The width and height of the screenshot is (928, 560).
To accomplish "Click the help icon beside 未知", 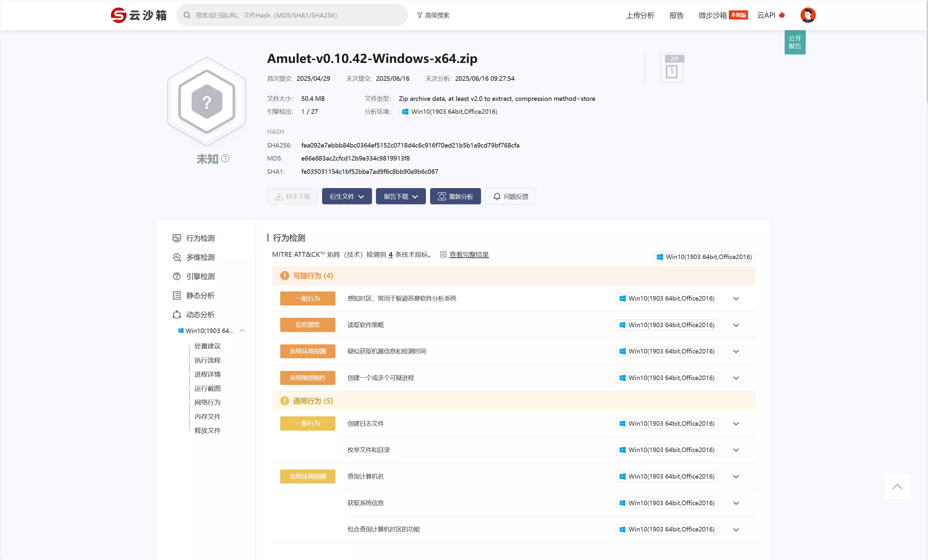I will tap(225, 159).
